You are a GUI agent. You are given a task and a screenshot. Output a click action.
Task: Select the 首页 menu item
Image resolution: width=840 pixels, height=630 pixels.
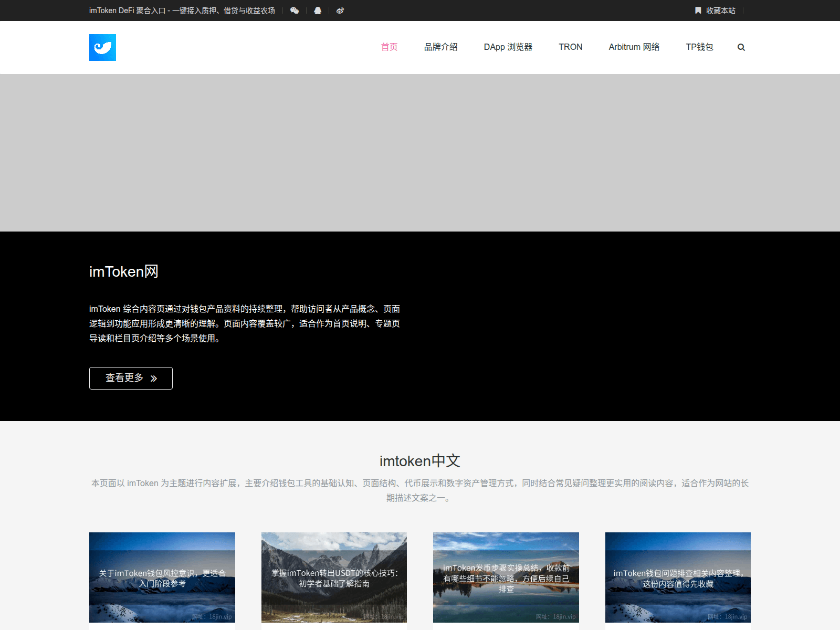389,47
